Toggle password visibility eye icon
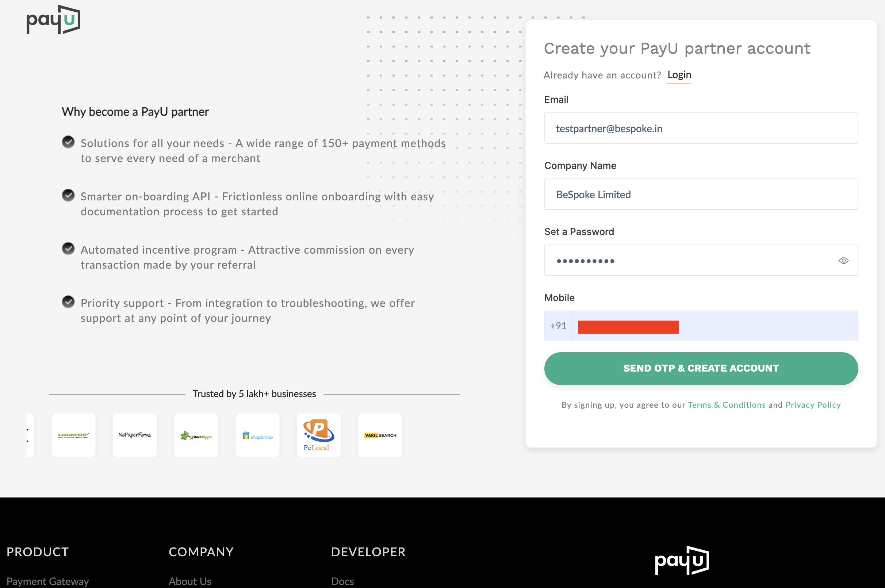 pyautogui.click(x=843, y=261)
